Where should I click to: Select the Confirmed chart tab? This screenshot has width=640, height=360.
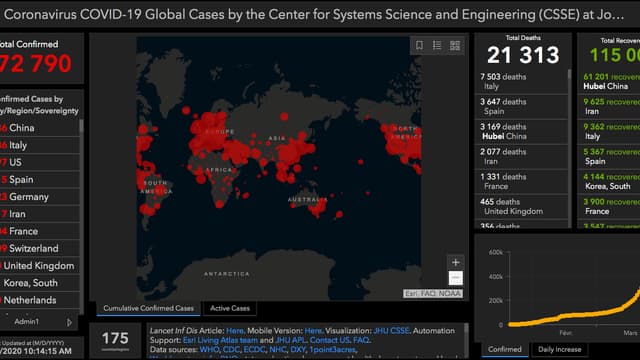click(x=504, y=349)
